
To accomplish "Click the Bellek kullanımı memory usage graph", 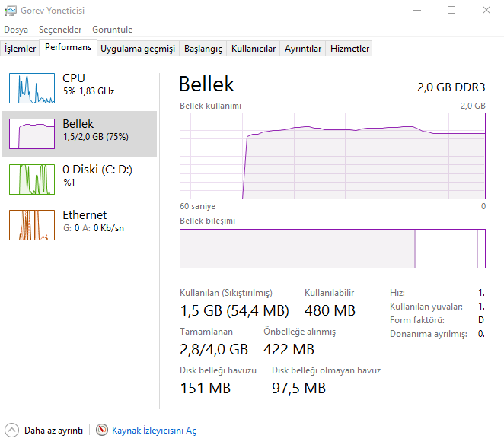I will pos(333,156).
